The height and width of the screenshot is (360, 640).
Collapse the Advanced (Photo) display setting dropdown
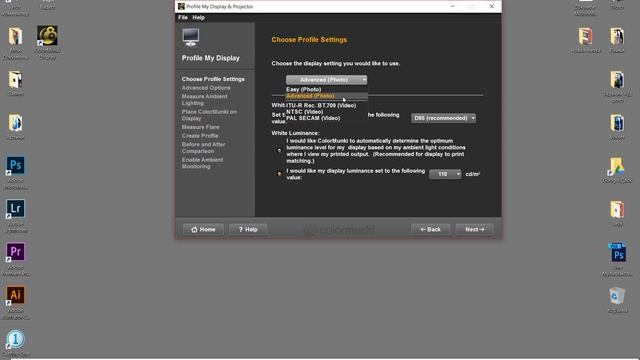coord(327,80)
